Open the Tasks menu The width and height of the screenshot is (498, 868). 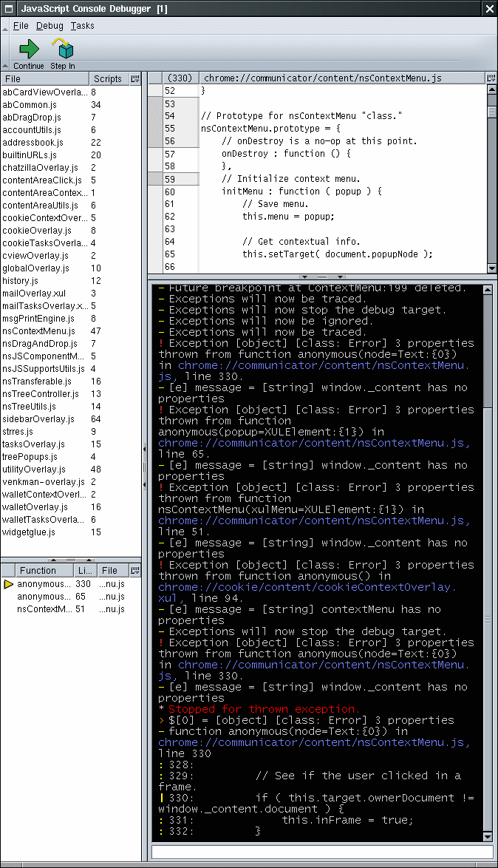pyautogui.click(x=83, y=26)
